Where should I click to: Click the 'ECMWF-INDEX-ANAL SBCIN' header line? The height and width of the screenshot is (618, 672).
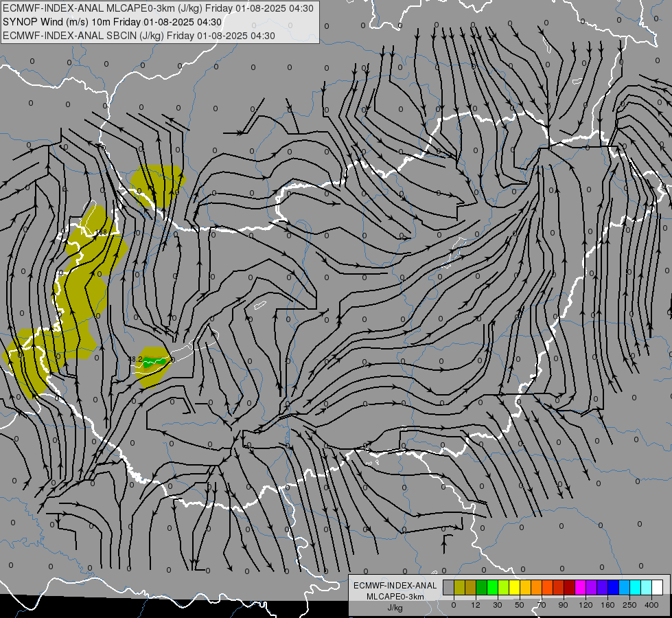point(139,36)
